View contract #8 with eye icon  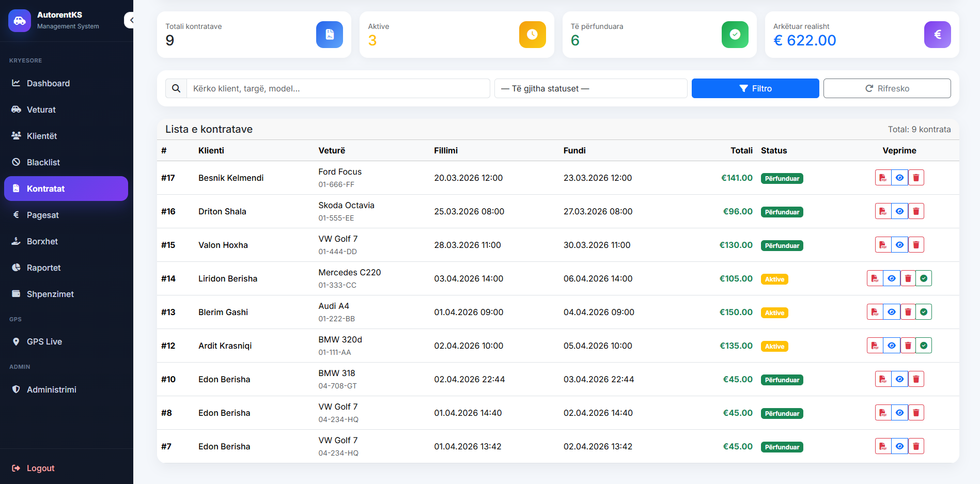899,413
